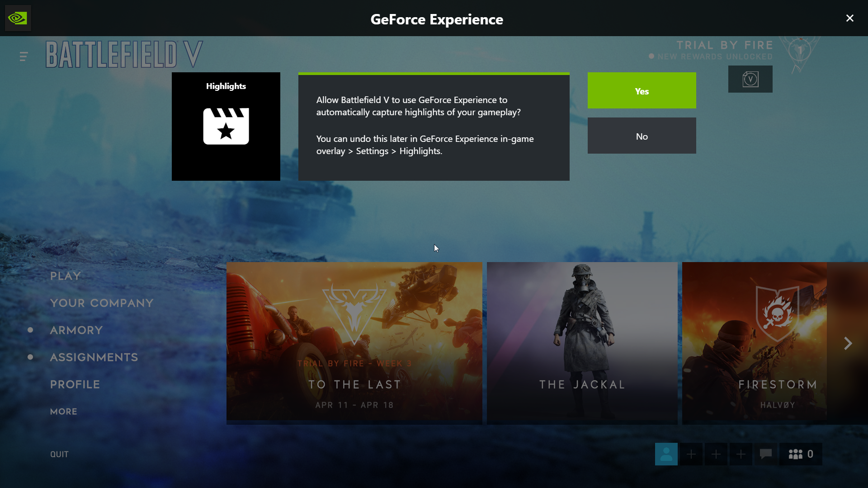Screen dimensions: 868x488
Task: Select the To The Last event thumbnail
Action: [354, 343]
